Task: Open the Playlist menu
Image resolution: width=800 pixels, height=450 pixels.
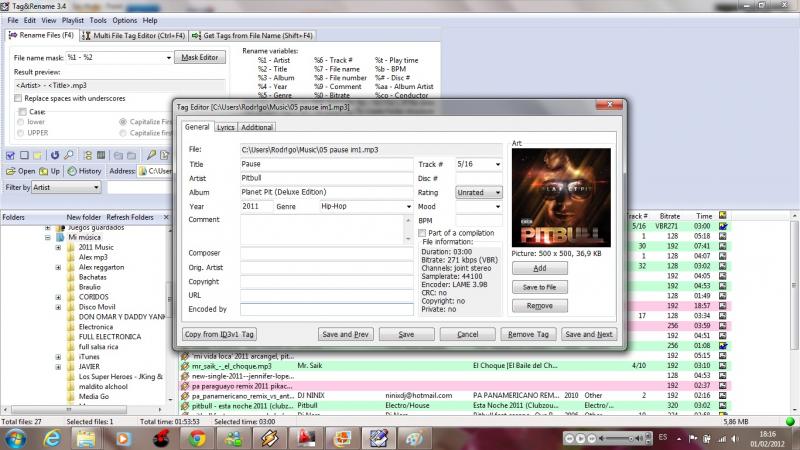Action: [x=75, y=20]
